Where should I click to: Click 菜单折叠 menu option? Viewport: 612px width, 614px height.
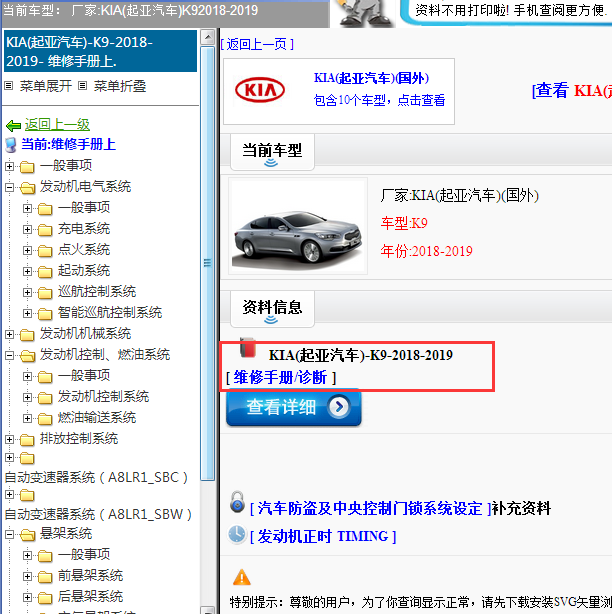click(120, 86)
